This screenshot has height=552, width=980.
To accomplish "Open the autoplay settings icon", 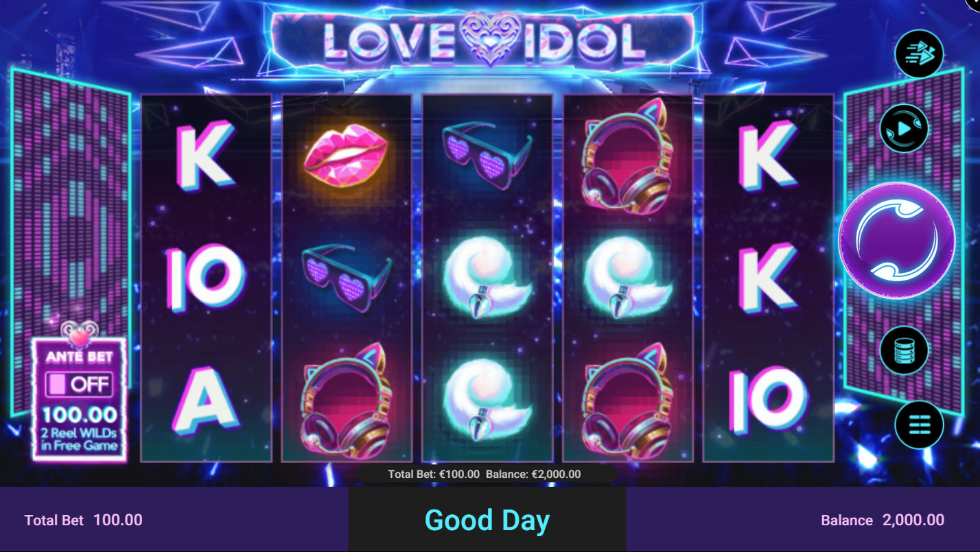I will coord(904,128).
